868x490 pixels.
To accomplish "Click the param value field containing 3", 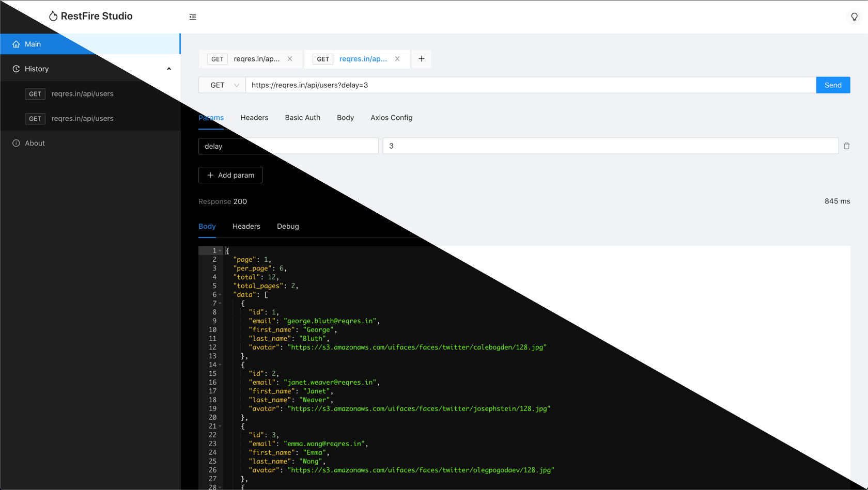I will (x=611, y=146).
